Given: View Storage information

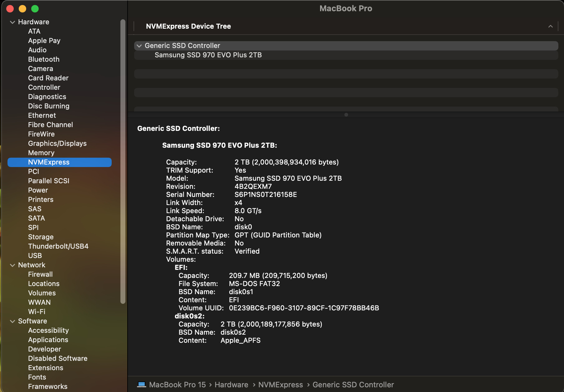Looking at the screenshot, I should pos(41,237).
